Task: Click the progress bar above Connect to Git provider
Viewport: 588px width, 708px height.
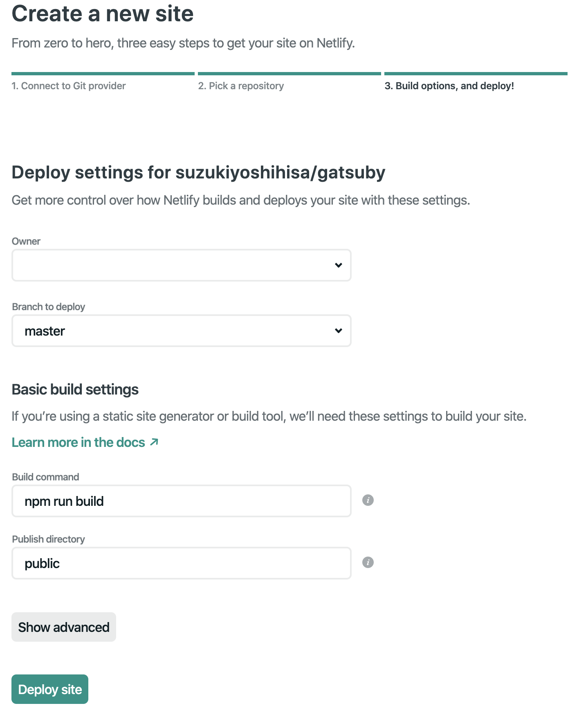Action: point(103,74)
